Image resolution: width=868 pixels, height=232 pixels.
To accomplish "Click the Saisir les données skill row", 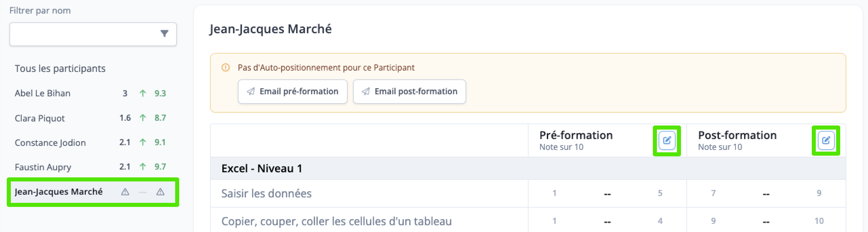I will click(x=528, y=193).
